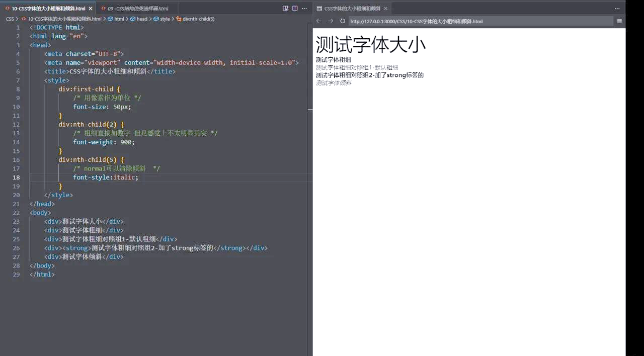Open the head breadcrumb dropdown

[x=142, y=19]
